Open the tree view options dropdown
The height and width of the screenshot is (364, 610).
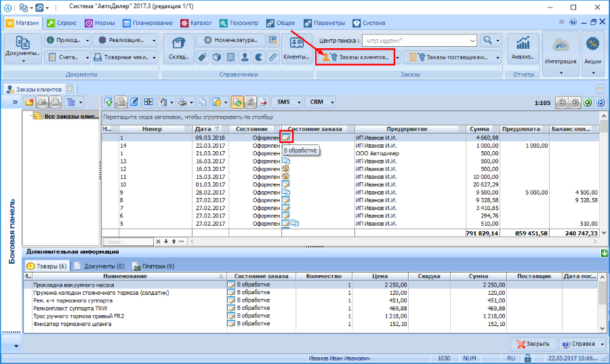click(81, 102)
